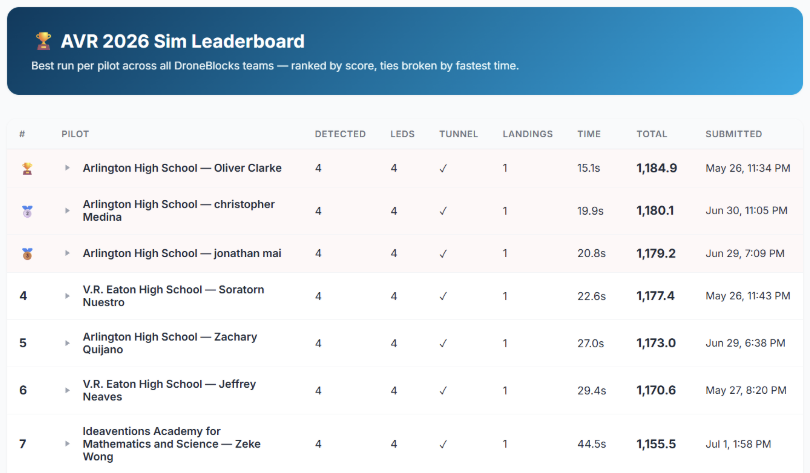Click the SUBMITTED column header
The image size is (810, 473).
(x=734, y=134)
